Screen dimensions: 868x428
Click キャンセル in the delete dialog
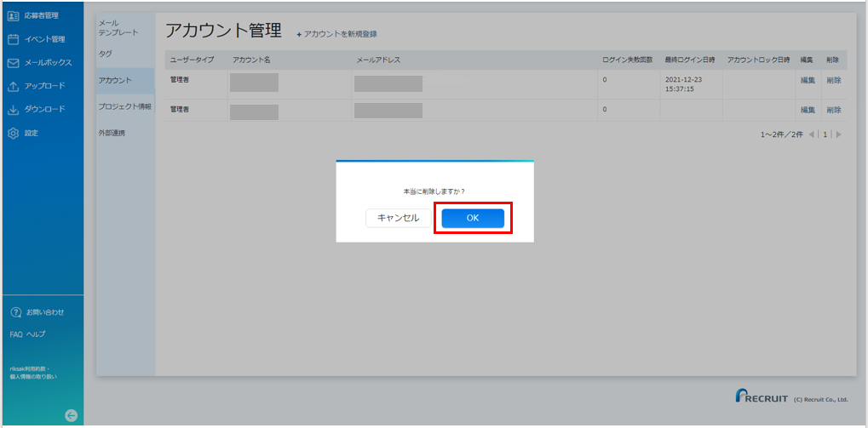pos(398,219)
